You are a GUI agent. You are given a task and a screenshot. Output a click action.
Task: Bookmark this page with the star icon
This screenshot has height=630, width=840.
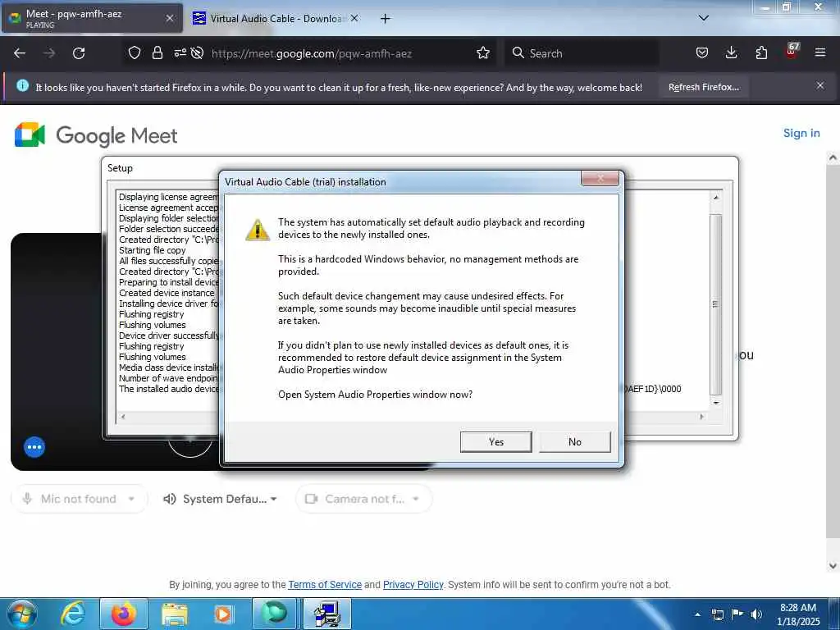(483, 53)
